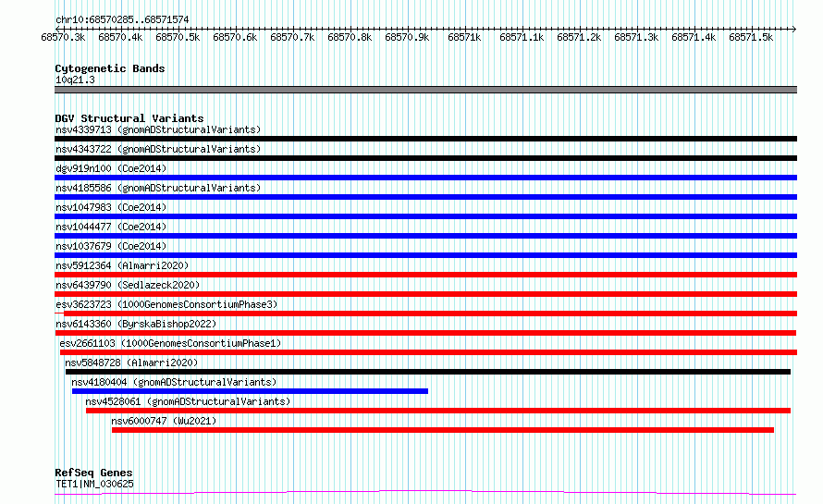Viewport: 823px width, 504px height.
Task: Click the 68570.4k ruler tick
Action: [x=120, y=37]
